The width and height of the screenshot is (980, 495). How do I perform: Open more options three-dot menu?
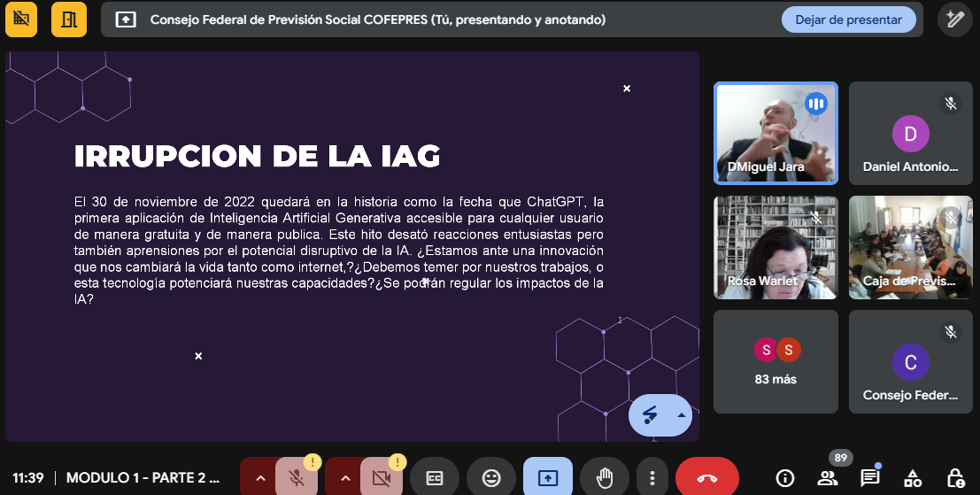click(652, 478)
